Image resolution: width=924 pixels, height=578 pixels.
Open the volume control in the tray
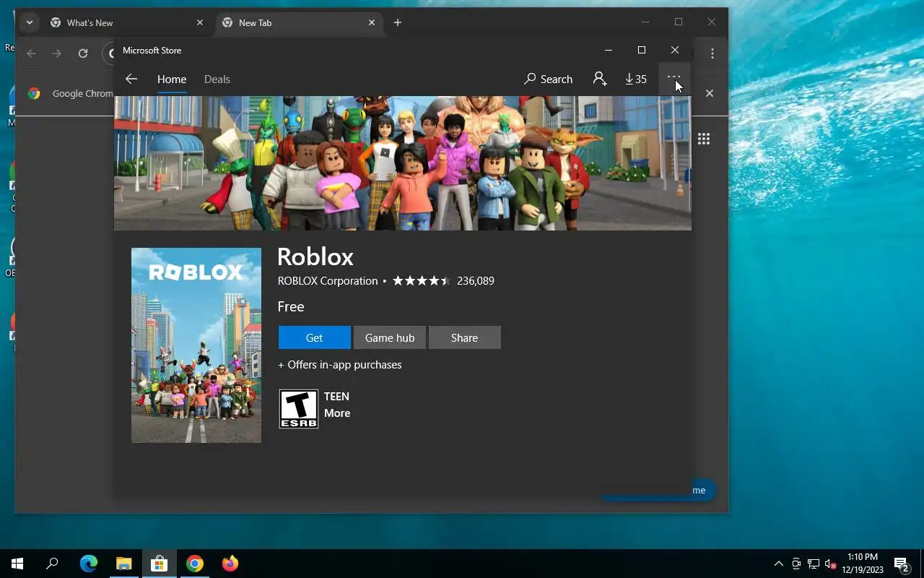830,564
